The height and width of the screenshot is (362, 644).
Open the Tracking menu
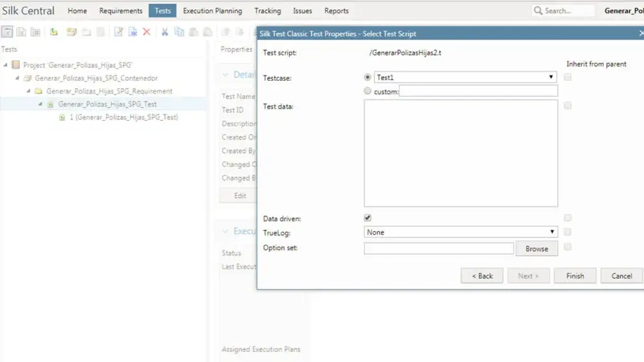(267, 11)
